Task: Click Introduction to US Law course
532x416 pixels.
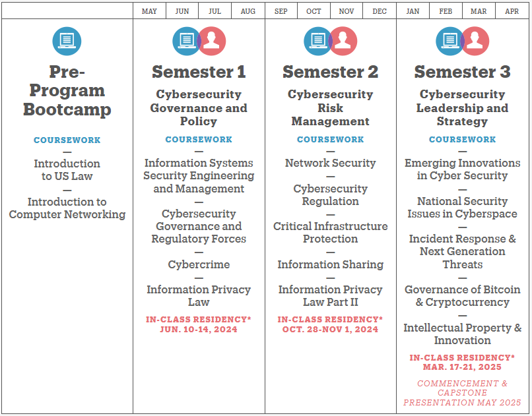Action: pos(67,169)
